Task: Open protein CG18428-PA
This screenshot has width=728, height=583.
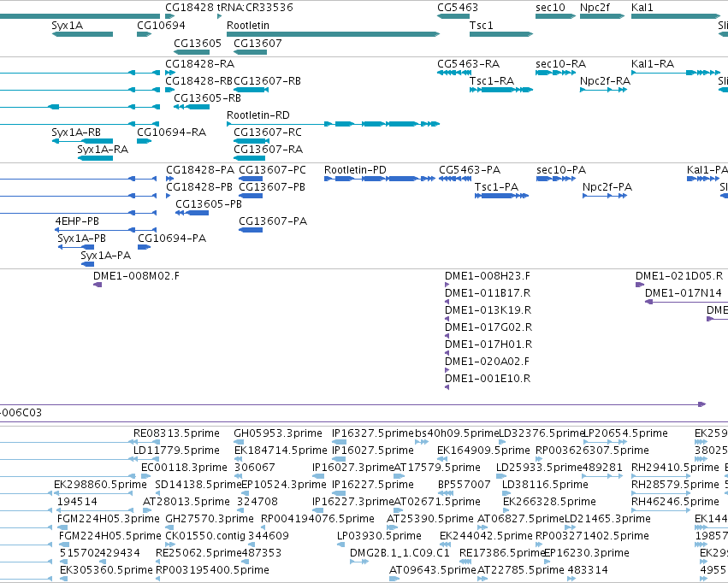Action: (x=200, y=170)
